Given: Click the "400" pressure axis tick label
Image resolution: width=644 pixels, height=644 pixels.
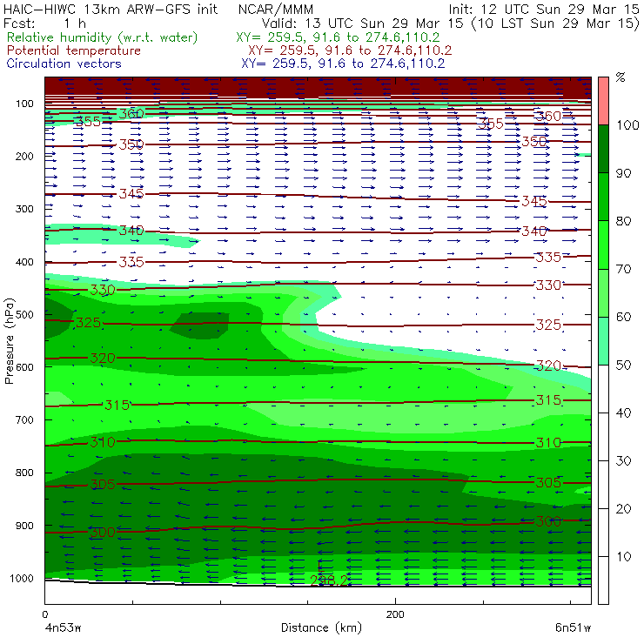Looking at the screenshot, I should tap(24, 262).
